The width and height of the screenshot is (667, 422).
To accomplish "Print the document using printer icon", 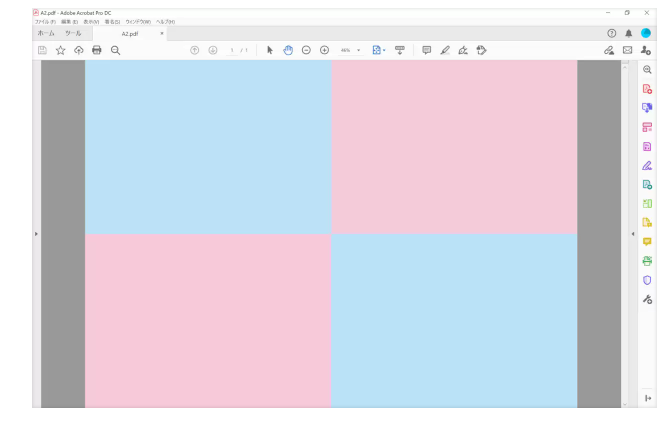I will click(97, 49).
